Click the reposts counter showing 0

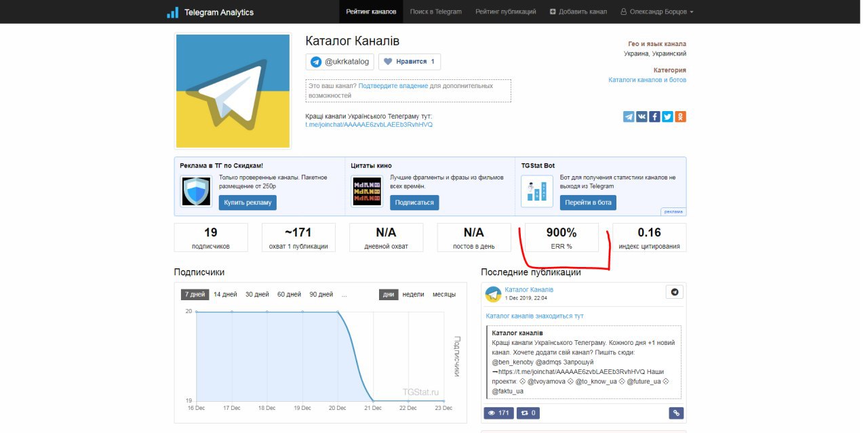[528, 413]
